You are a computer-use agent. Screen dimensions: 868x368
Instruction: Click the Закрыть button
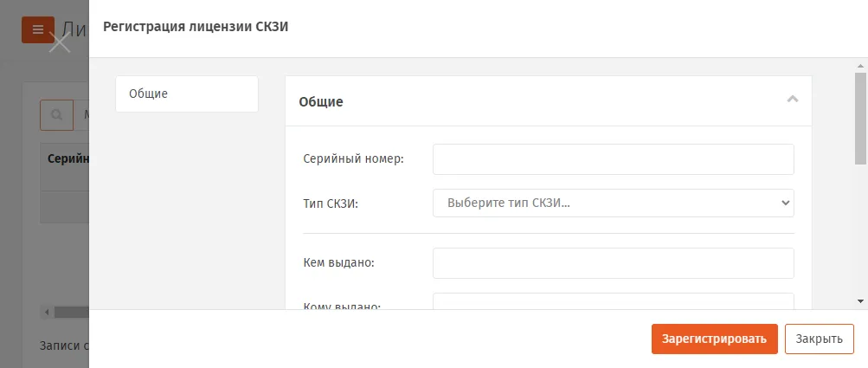click(x=820, y=339)
